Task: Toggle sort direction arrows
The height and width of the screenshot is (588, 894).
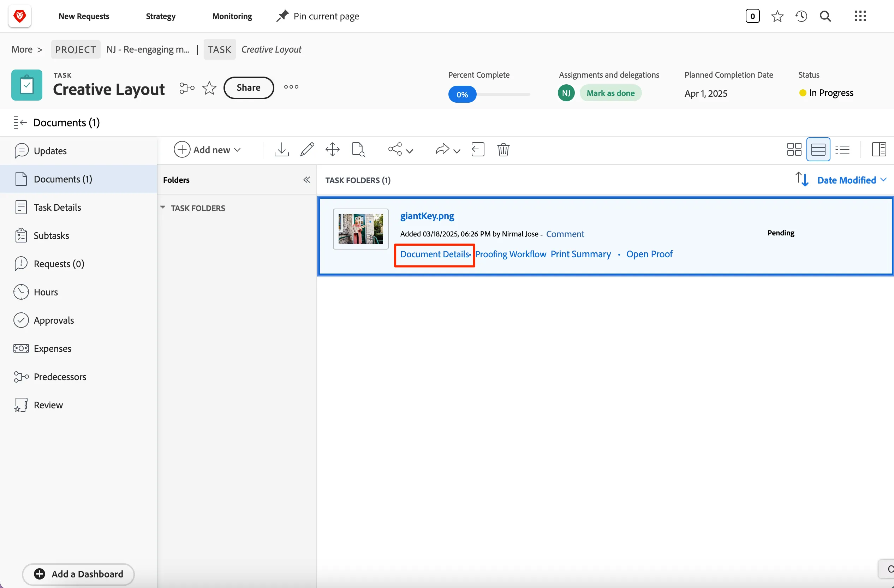Action: (801, 180)
